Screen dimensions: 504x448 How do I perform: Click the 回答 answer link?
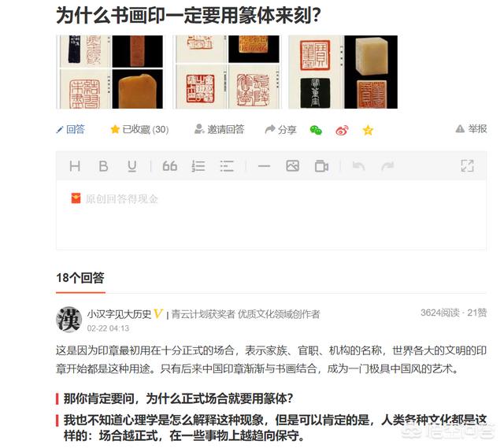(70, 129)
